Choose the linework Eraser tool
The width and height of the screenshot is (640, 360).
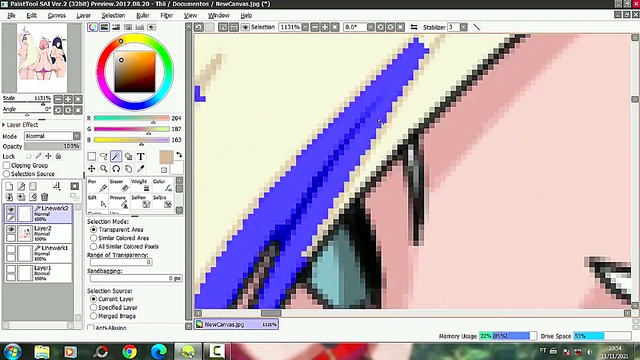(119, 185)
